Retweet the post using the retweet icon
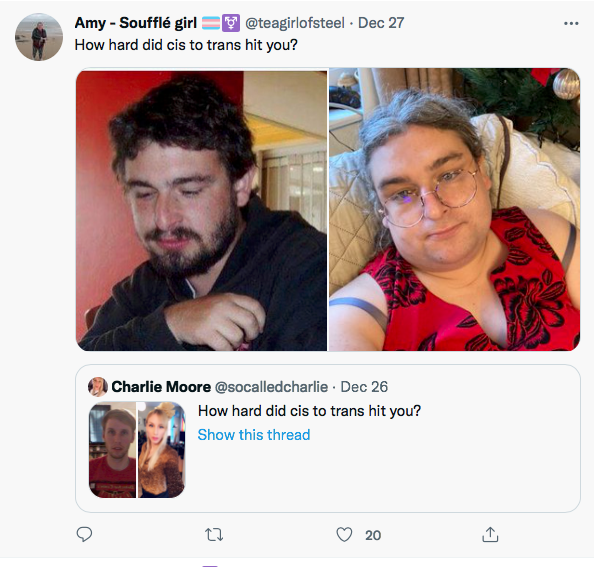The image size is (594, 567). click(x=214, y=535)
